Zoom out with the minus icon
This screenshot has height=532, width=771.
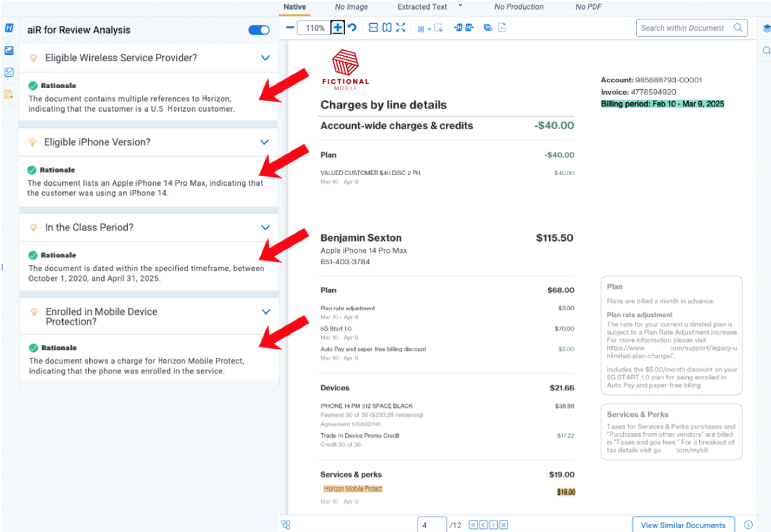click(x=290, y=28)
